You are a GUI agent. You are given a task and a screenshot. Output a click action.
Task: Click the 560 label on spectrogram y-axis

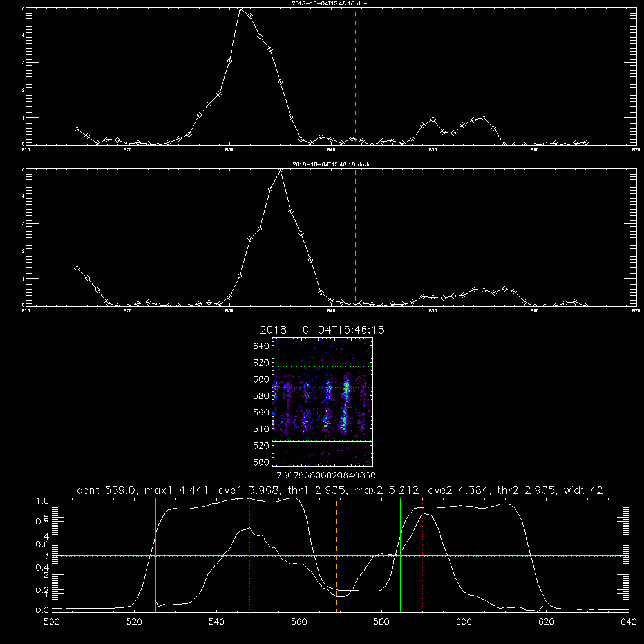coord(261,412)
